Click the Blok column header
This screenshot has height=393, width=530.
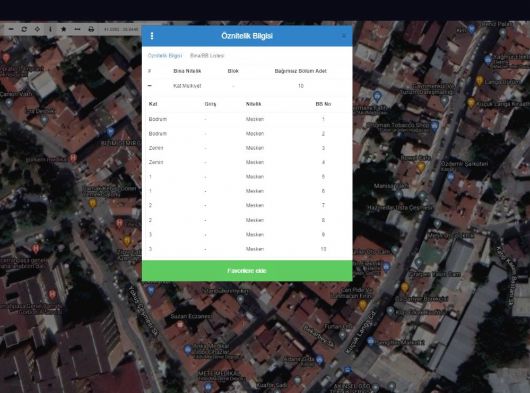point(233,71)
